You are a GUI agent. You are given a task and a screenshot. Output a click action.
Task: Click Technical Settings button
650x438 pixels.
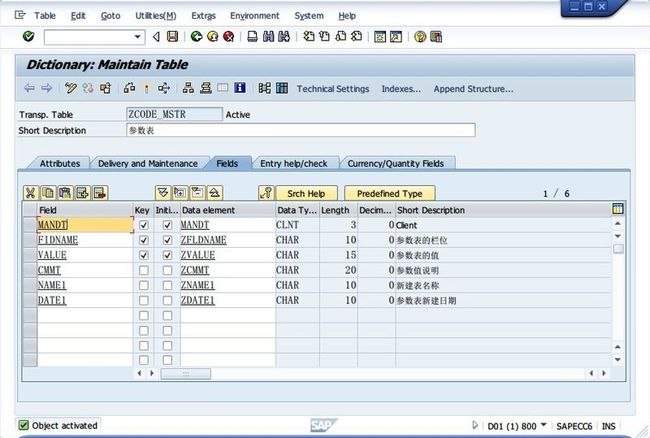pyautogui.click(x=333, y=89)
